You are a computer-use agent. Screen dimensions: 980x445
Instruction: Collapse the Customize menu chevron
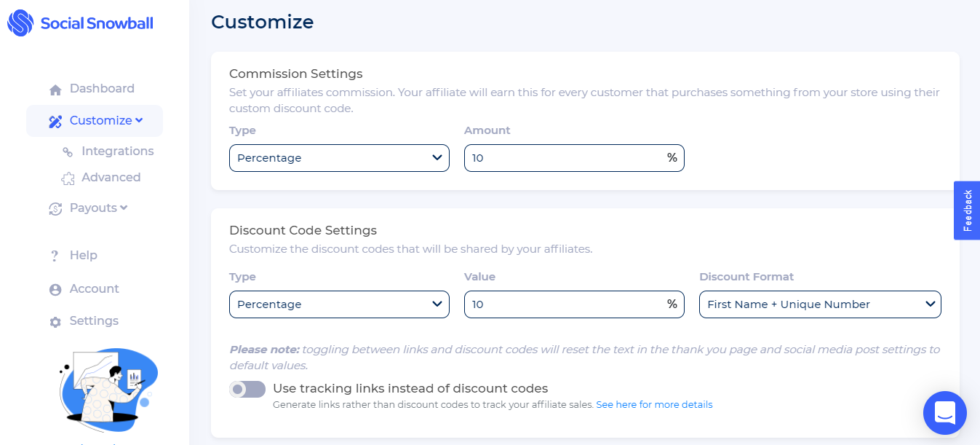(139, 120)
